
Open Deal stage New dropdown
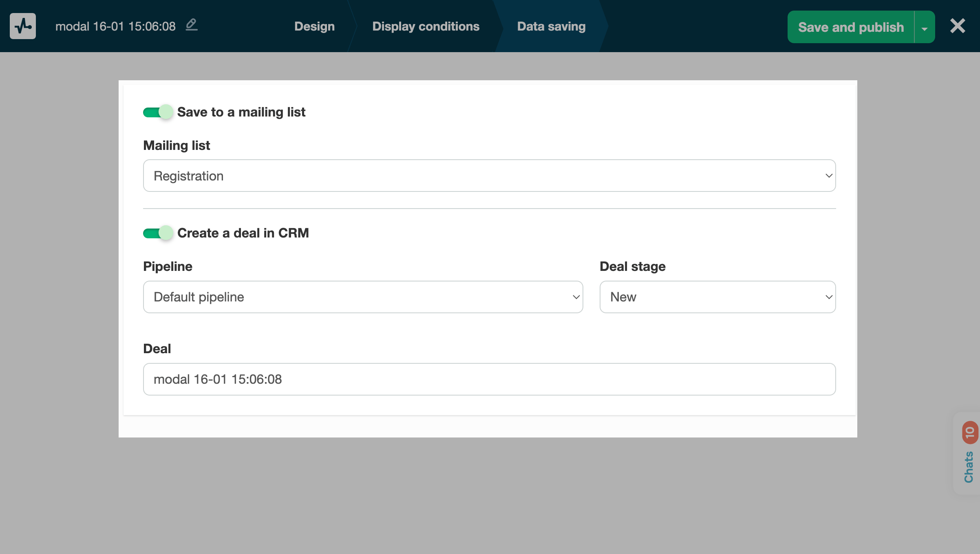coord(717,297)
